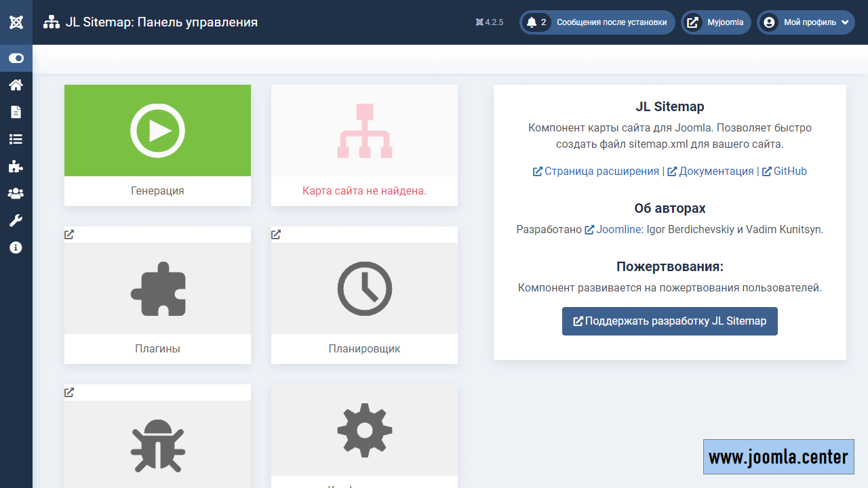The width and height of the screenshot is (868, 488).
Task: Open the Home dashboard sidebar icon
Action: [x=16, y=85]
